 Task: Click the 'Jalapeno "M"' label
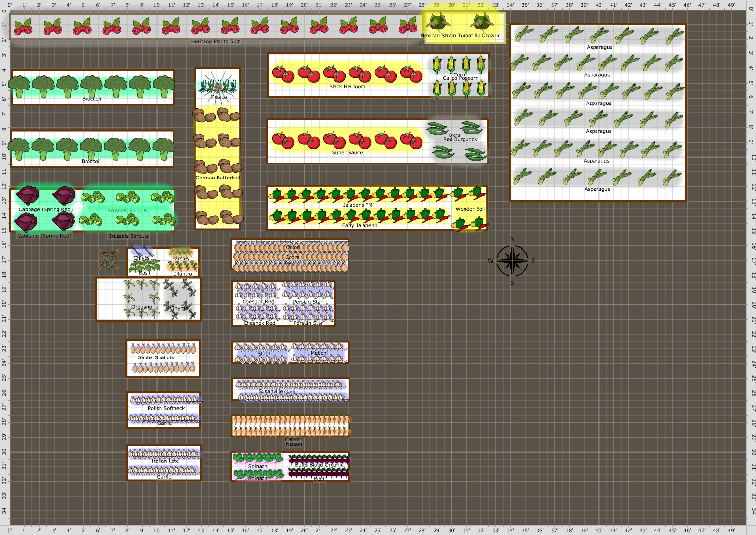click(359, 205)
